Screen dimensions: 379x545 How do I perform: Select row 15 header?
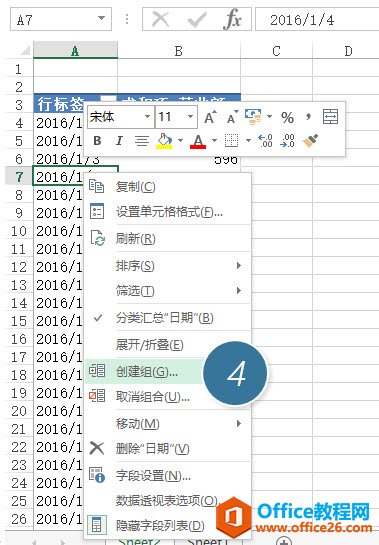(x=19, y=321)
